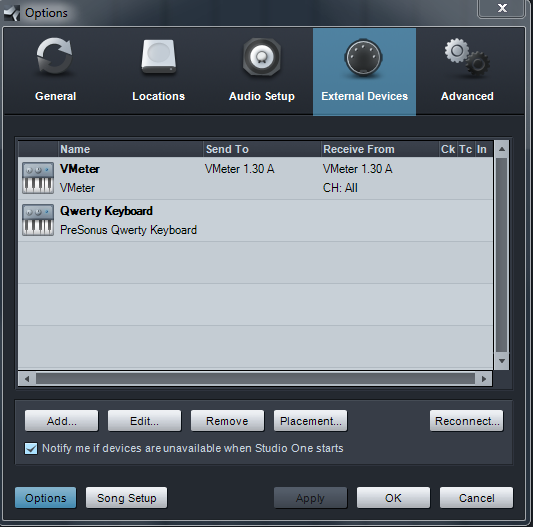533x527 pixels.
Task: Click the vertical scrollbar up arrow
Action: 502,149
